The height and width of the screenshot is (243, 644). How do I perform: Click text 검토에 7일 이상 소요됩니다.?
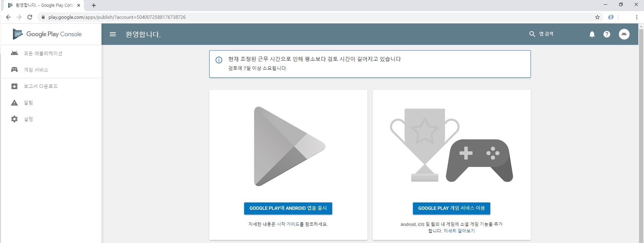coord(258,68)
